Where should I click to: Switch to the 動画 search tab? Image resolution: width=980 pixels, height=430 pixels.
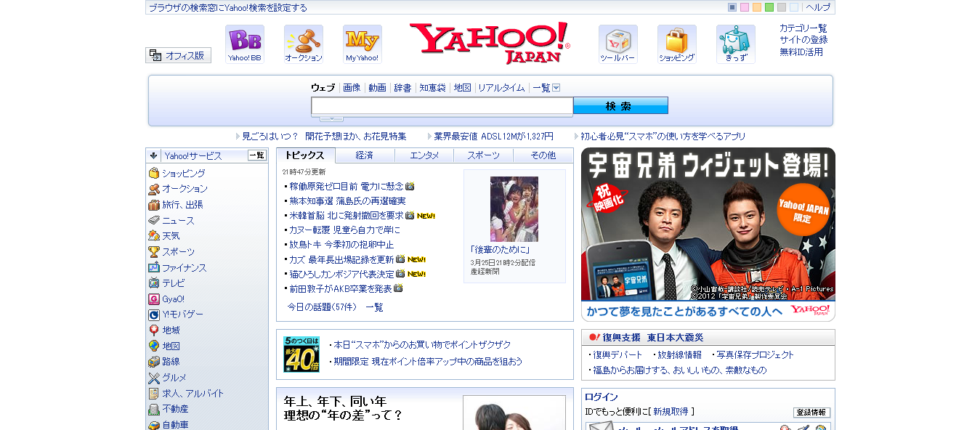coord(377,88)
